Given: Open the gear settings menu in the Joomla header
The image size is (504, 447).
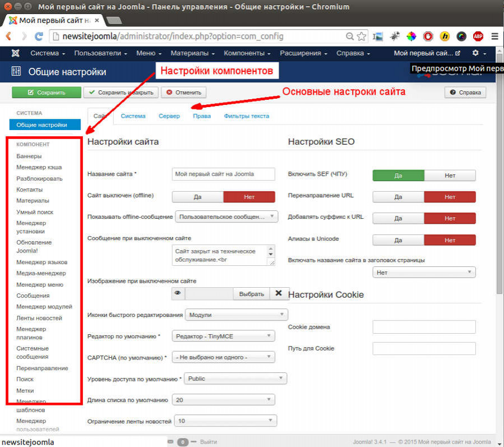Looking at the screenshot, I should (x=475, y=53).
